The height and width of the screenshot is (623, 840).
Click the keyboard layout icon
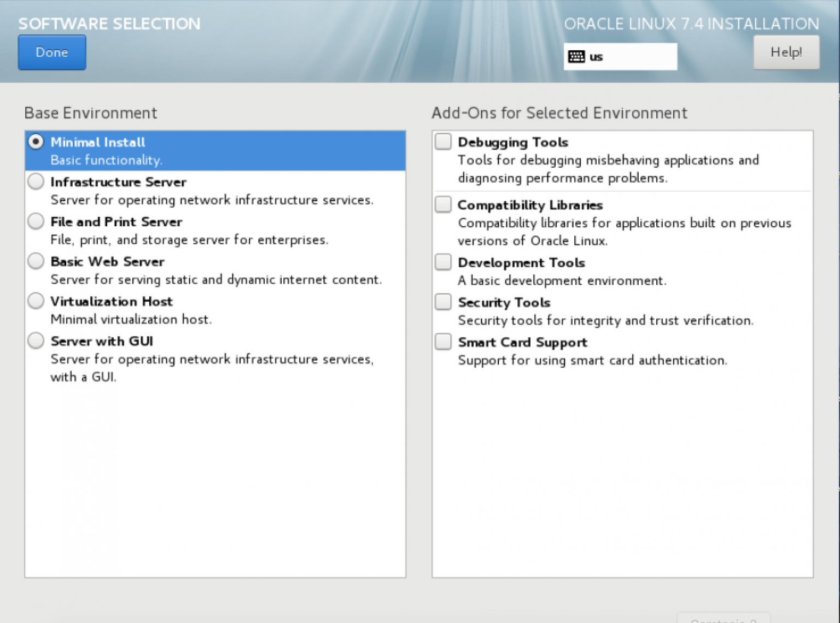click(x=576, y=57)
